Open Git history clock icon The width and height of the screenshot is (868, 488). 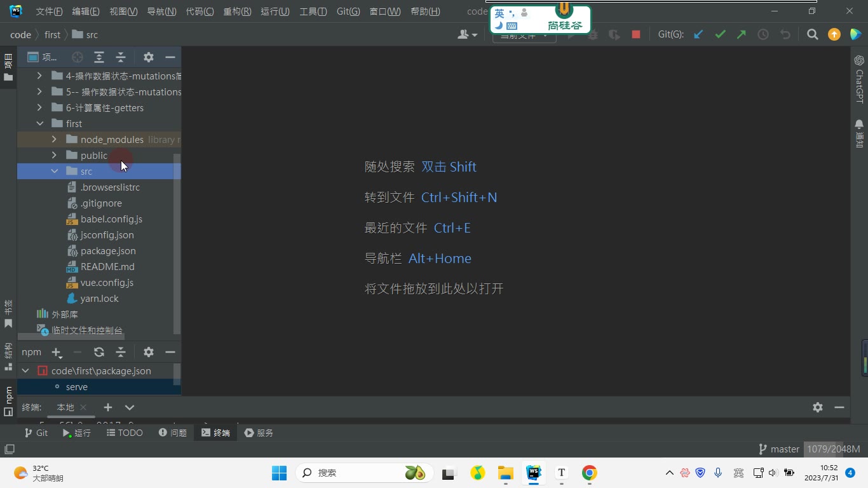pyautogui.click(x=763, y=34)
